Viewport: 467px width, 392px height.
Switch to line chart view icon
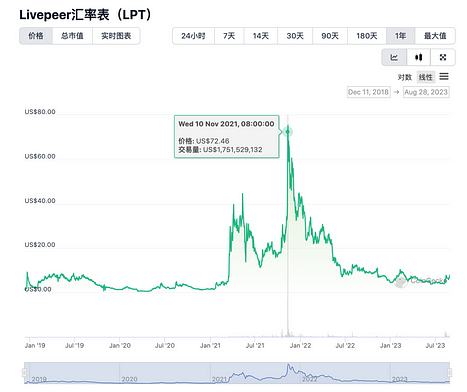(x=394, y=57)
